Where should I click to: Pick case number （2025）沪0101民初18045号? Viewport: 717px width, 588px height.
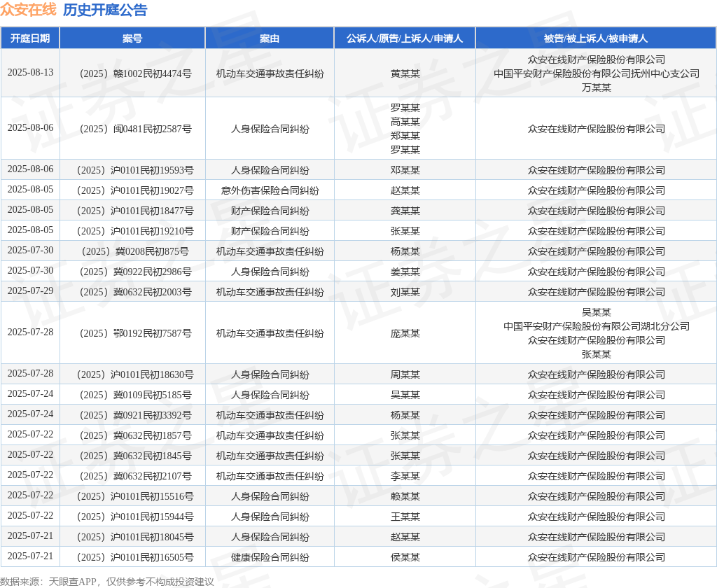click(x=135, y=537)
